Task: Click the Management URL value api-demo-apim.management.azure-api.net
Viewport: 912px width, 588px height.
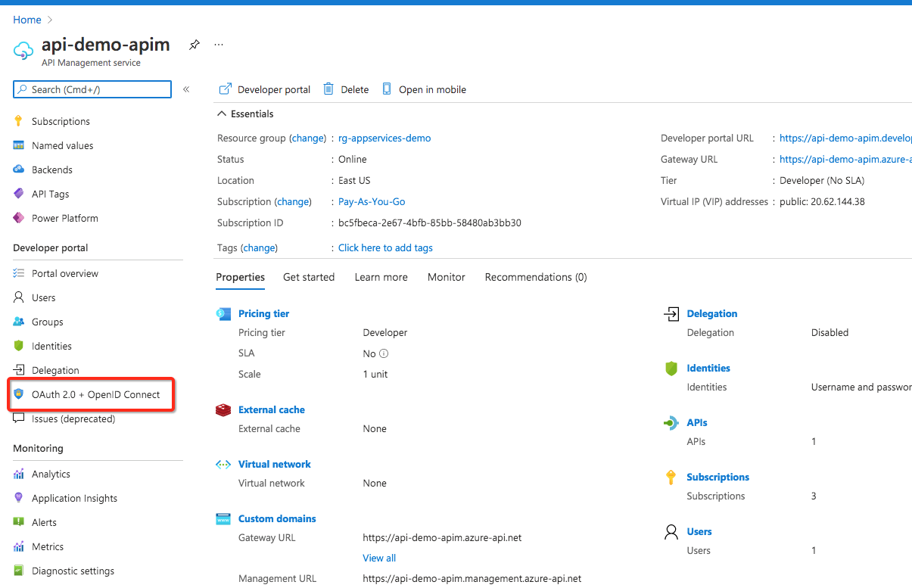Action: tap(472, 578)
